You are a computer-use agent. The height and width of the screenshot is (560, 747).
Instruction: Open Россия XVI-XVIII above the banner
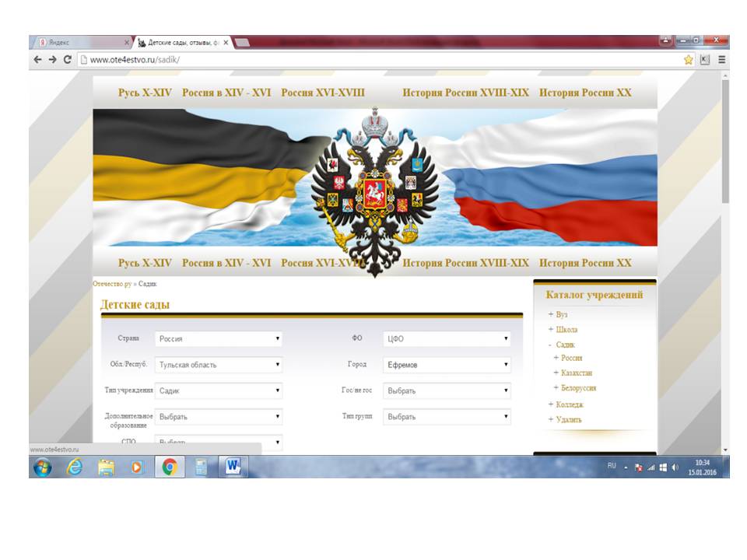[x=323, y=93]
